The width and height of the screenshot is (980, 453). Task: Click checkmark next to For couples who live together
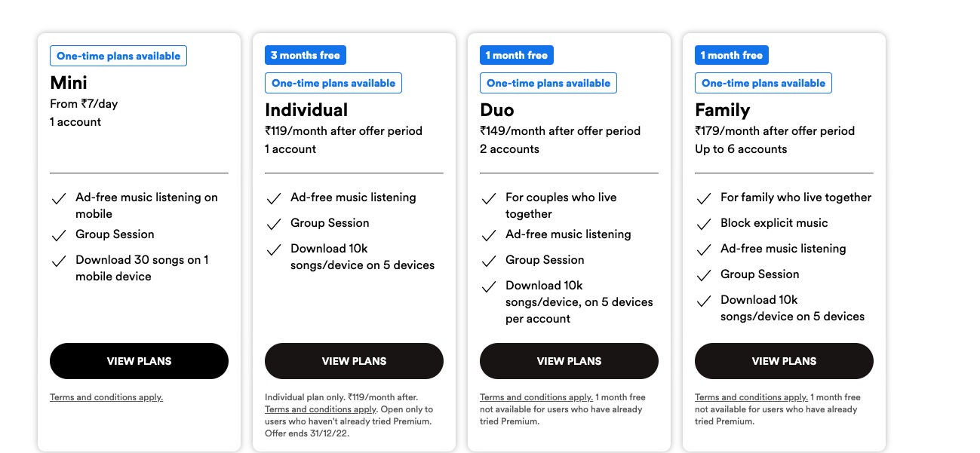point(489,199)
